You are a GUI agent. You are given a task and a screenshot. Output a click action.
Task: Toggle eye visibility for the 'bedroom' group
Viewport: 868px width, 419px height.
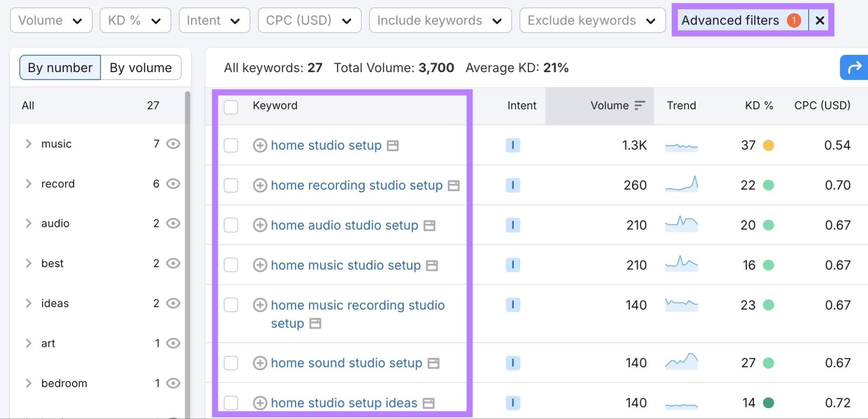pyautogui.click(x=173, y=383)
